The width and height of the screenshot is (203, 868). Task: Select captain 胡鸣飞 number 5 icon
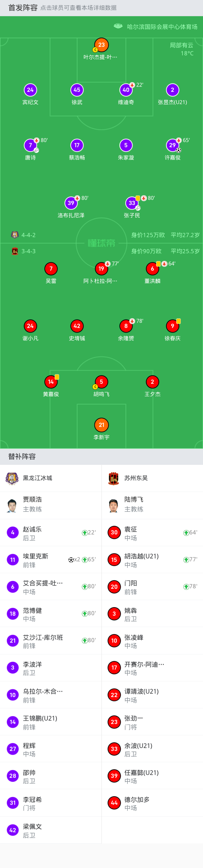coord(101,382)
